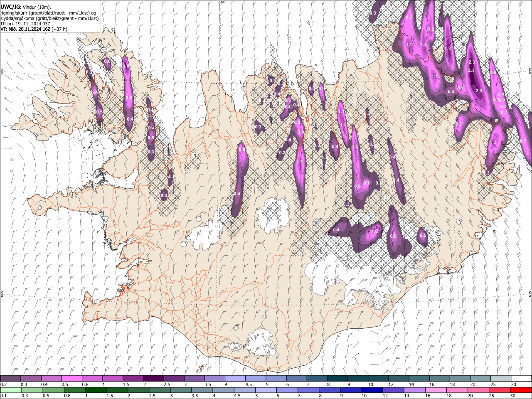Pick the white swatch labeled 30 in snow scale
532x399 pixels.
(x=520, y=379)
